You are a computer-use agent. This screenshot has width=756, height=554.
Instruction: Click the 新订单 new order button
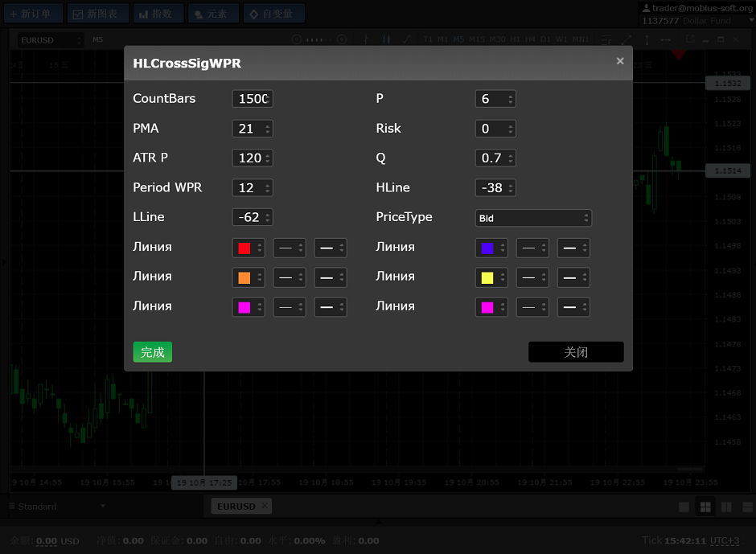pos(33,14)
